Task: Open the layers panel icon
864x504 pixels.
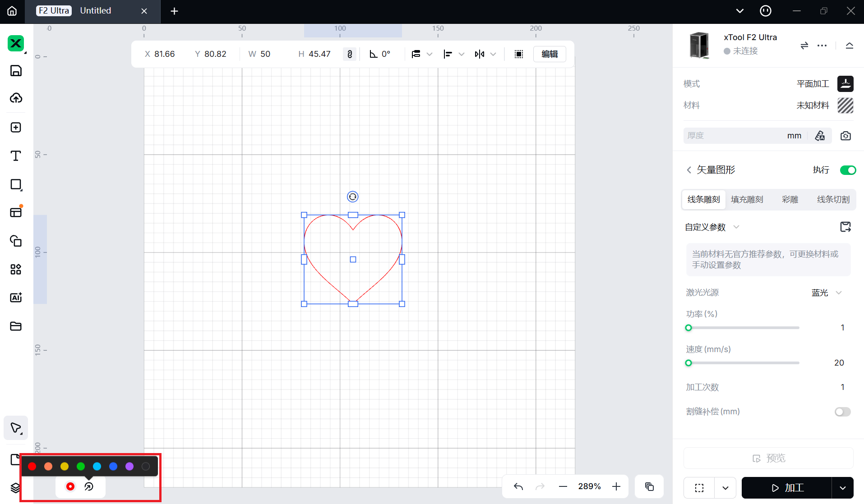Action: pos(15,488)
